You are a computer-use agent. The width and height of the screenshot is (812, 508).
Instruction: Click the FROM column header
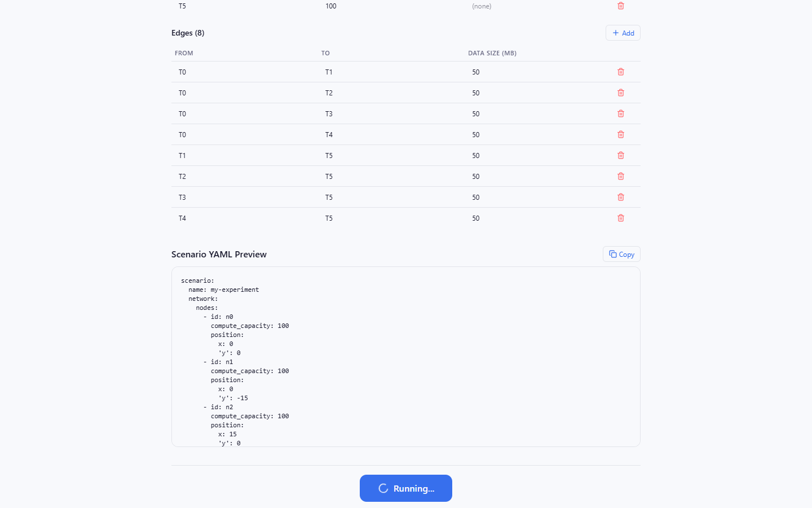tap(184, 53)
